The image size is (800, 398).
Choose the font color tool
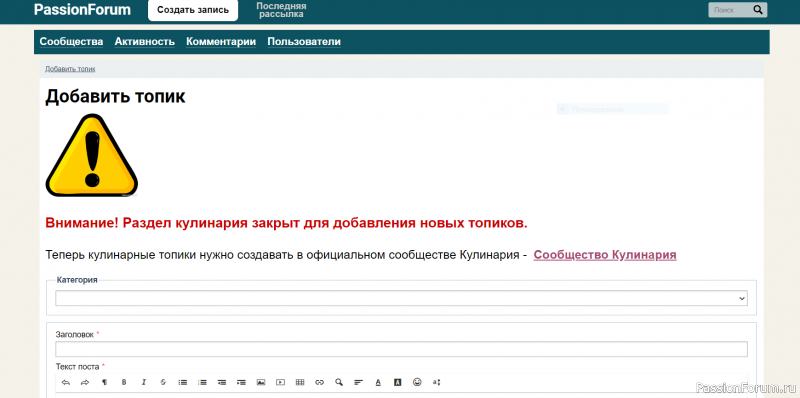click(x=378, y=382)
